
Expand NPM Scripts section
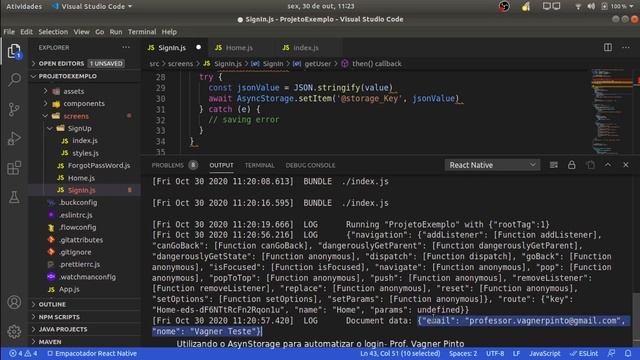[84, 317]
